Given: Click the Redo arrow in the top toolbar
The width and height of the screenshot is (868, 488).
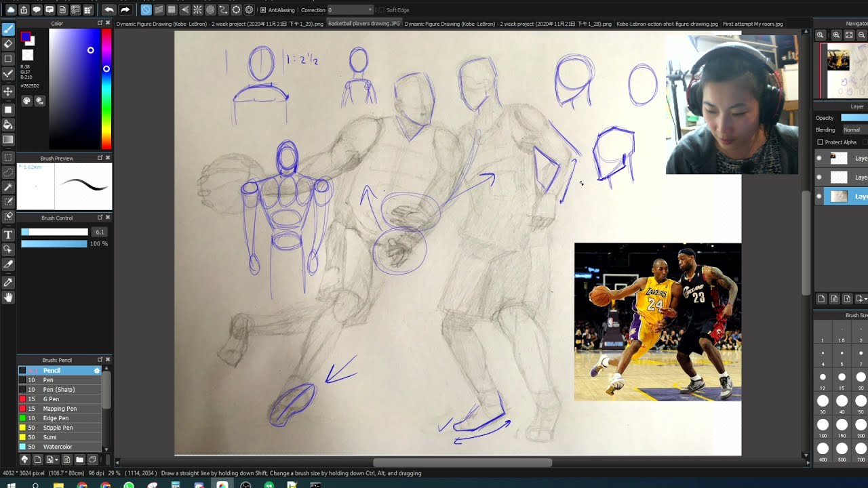Looking at the screenshot, I should [125, 10].
